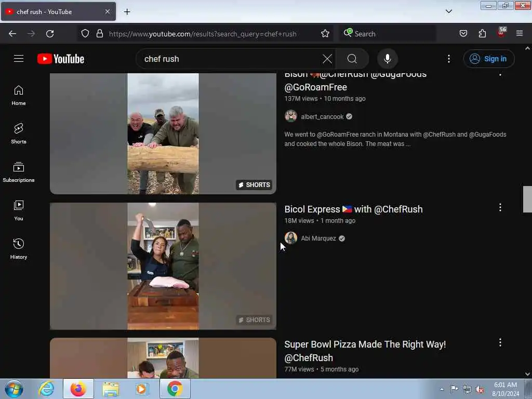The width and height of the screenshot is (532, 399).
Task: Start voice search with the microphone
Action: coord(387,59)
